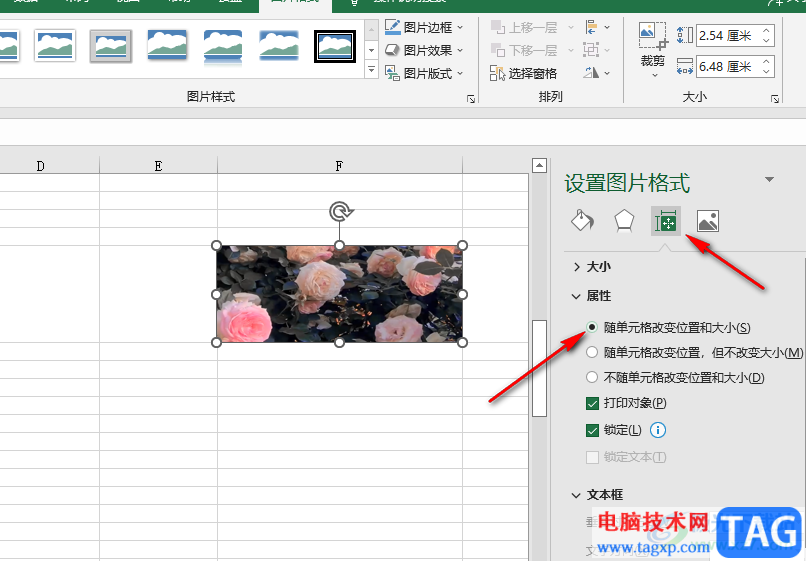Open the crop options dropdown arrow
The height and width of the screenshot is (561, 806).
click(655, 75)
